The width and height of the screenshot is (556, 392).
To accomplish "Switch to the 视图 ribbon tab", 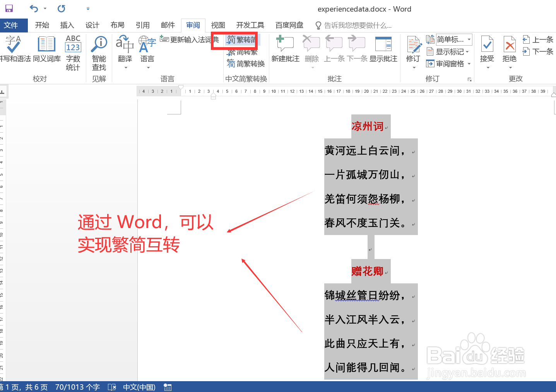I will tap(218, 25).
